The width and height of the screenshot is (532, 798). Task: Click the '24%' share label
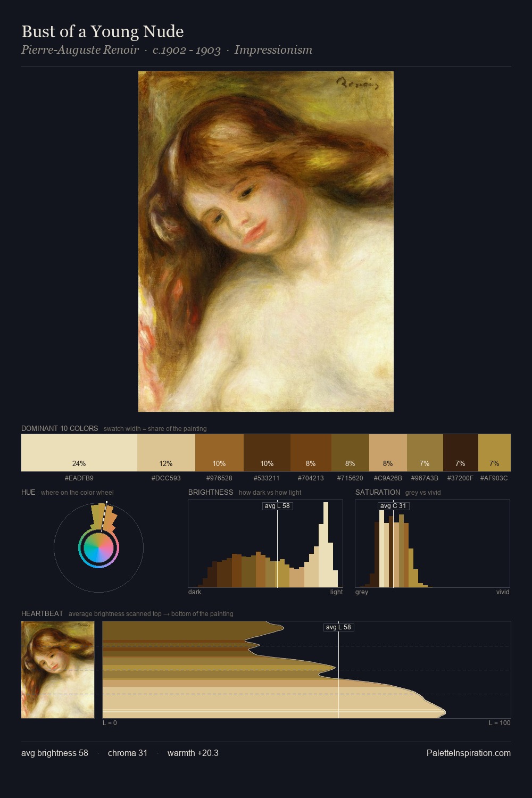pos(79,463)
